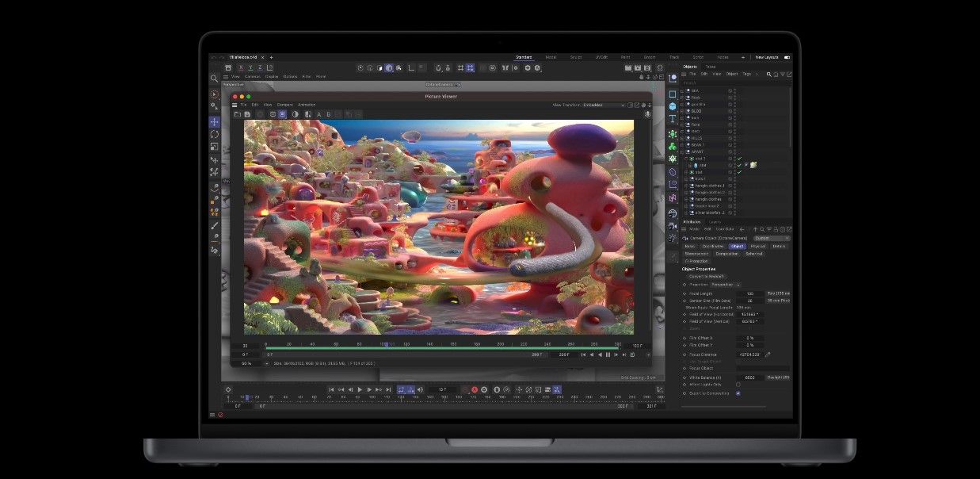Set image as A in Picture Viewer
The height and width of the screenshot is (479, 980).
[318, 114]
